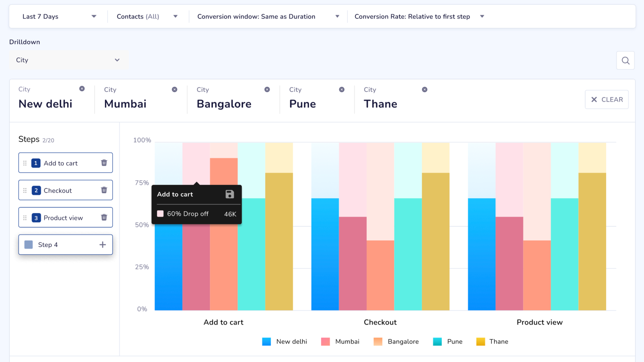Click the CLEAR button to remove filters
Screen dimensions: 644x362
(607, 99)
